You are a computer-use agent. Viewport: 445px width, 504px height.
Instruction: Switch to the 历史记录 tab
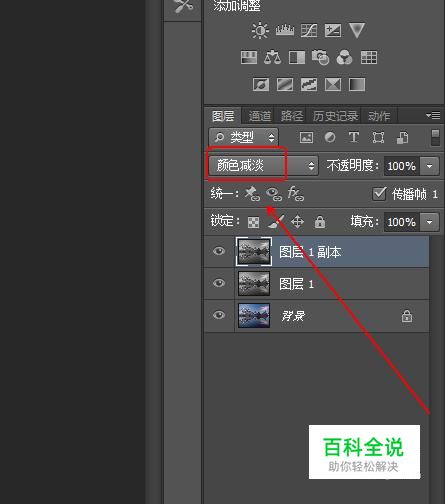(335, 116)
